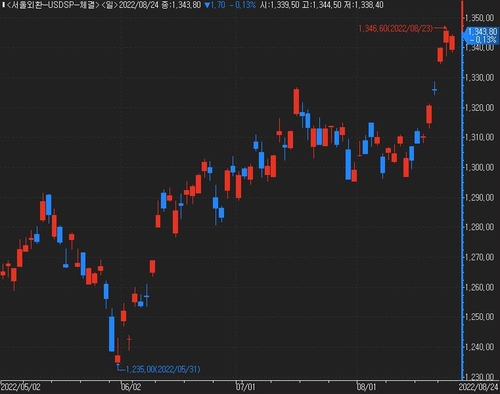Select the <일> daily period label
This screenshot has height=394, width=500.
109,5
